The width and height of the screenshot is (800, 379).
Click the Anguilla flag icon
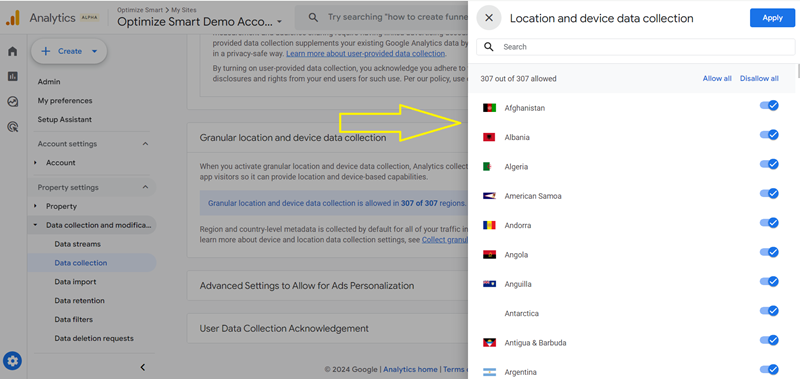[x=489, y=284]
